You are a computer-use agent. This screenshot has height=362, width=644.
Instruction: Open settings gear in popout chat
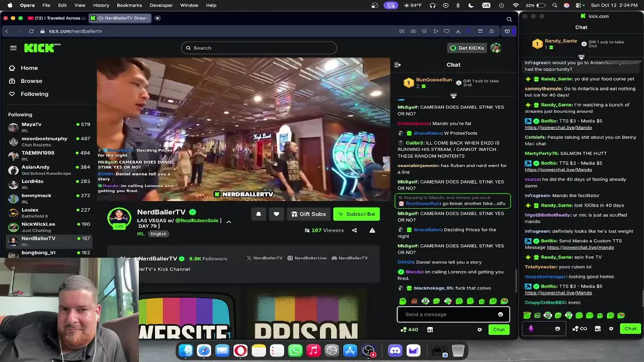pyautogui.click(x=611, y=329)
